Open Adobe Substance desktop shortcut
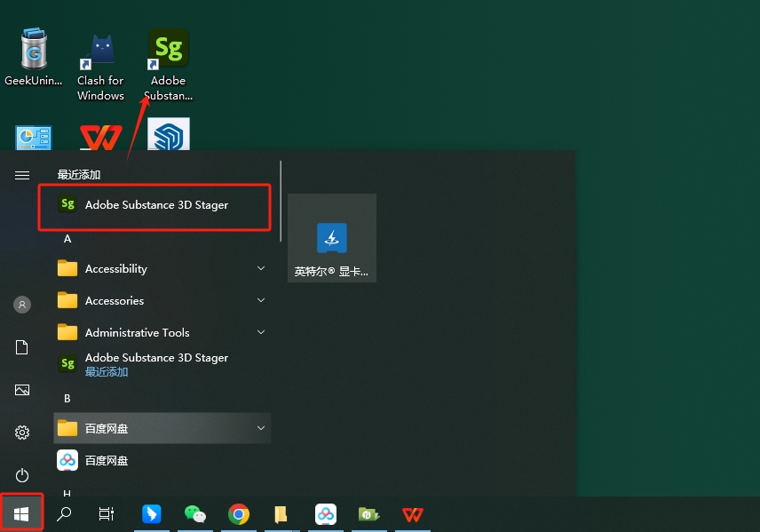 click(x=168, y=65)
